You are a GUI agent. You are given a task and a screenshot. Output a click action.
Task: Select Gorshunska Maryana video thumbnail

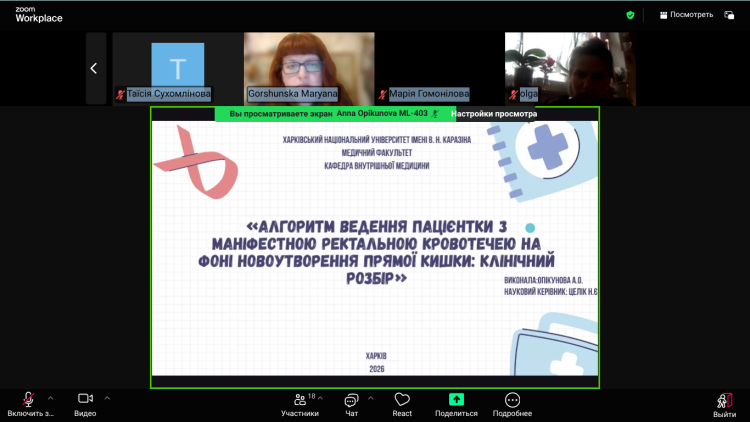(309, 68)
